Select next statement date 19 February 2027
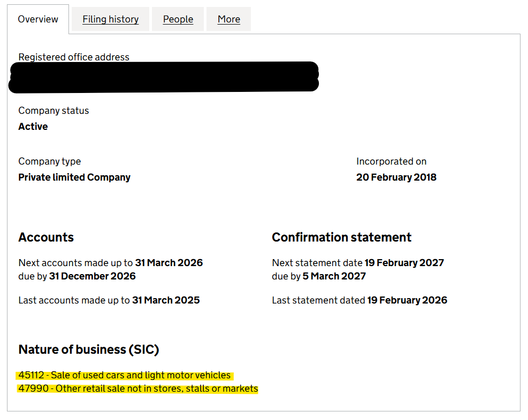The width and height of the screenshot is (528, 420). click(x=404, y=262)
